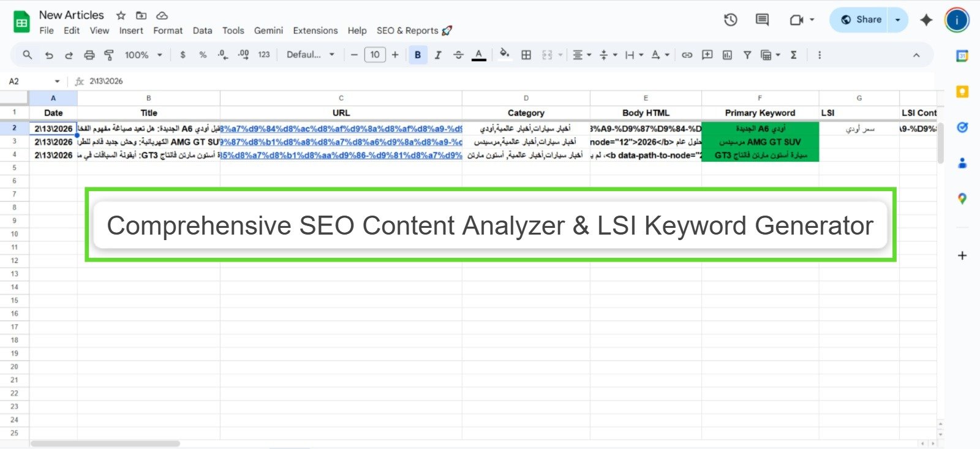Open the comments panel icon
Image resolution: width=980 pixels, height=449 pixels.
pyautogui.click(x=762, y=20)
